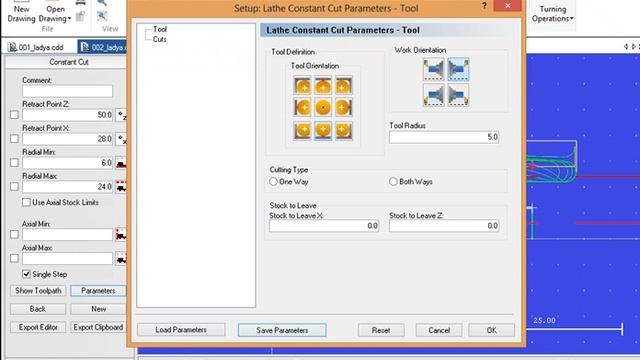640x360 pixels.
Task: Select middle-left tool orientation icon
Action: click(302, 108)
